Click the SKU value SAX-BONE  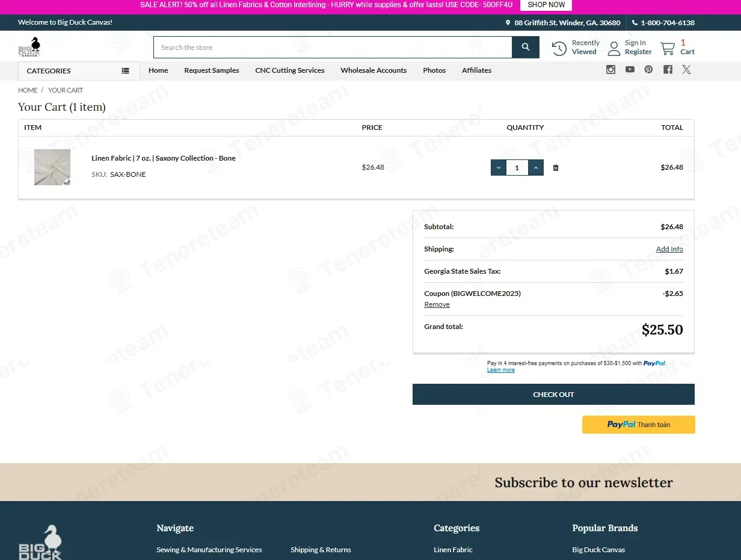[x=128, y=174]
